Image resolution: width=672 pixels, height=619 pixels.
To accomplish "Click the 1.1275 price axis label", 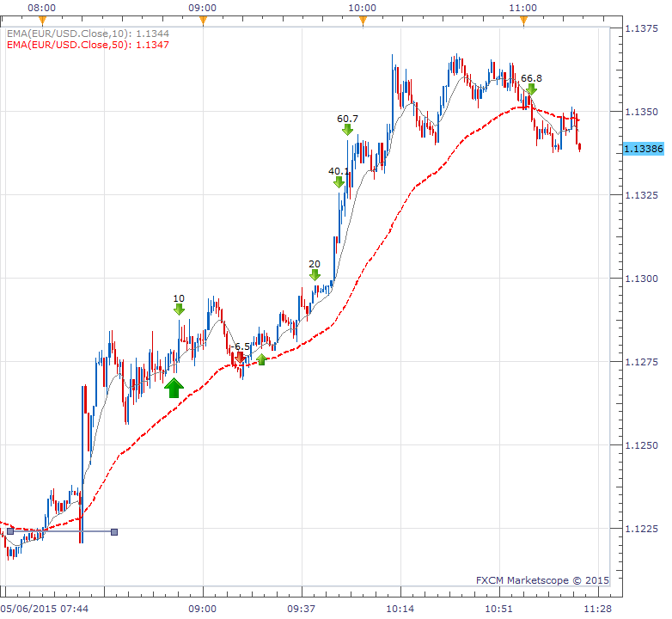I will coord(641,362).
